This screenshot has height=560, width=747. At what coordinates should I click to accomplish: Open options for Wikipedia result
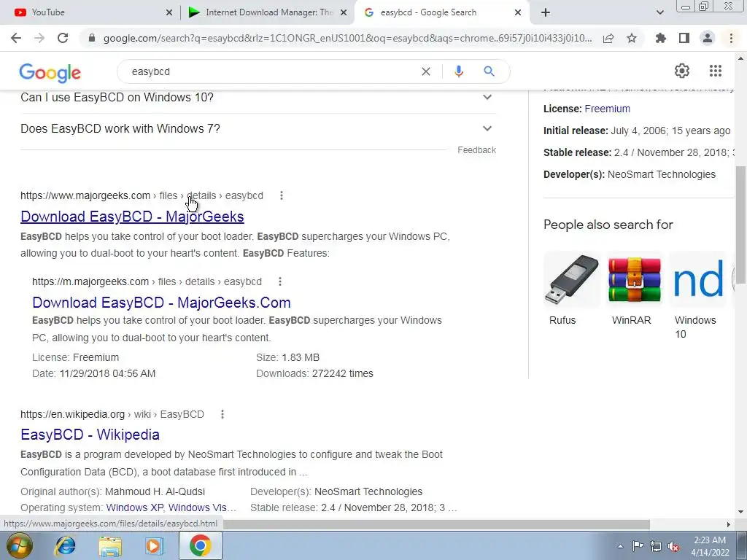coord(222,414)
